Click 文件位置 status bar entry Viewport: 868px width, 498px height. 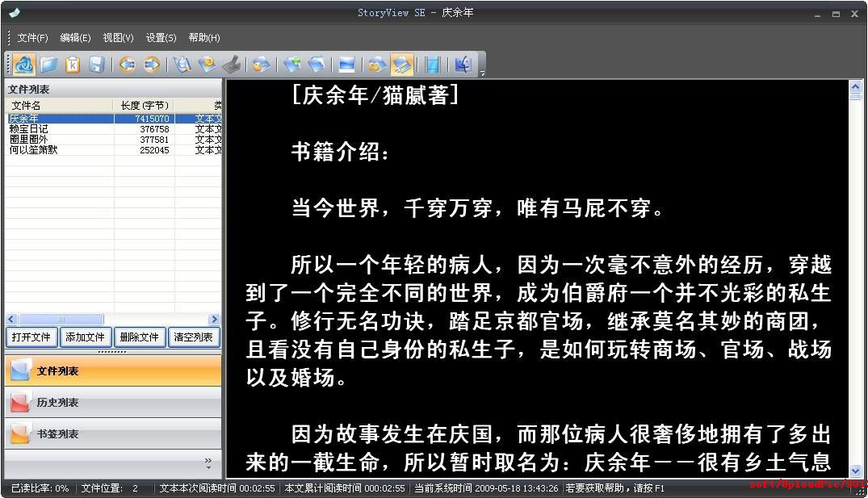click(110, 488)
